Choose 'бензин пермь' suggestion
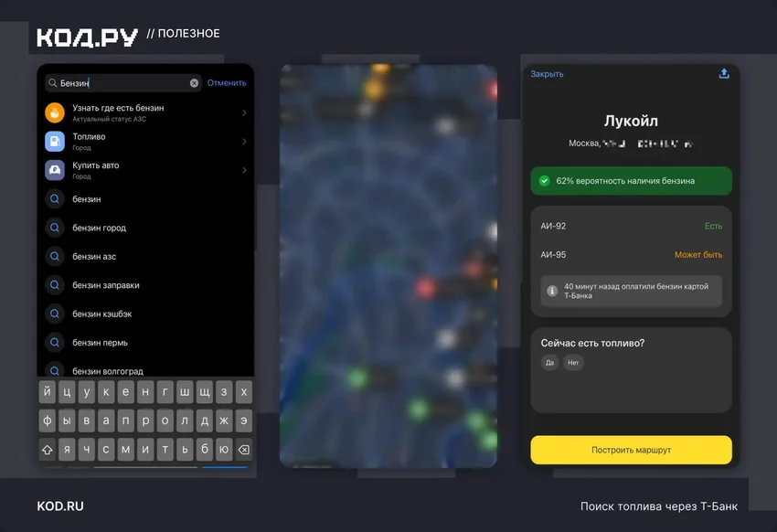The width and height of the screenshot is (777, 532). [x=145, y=343]
